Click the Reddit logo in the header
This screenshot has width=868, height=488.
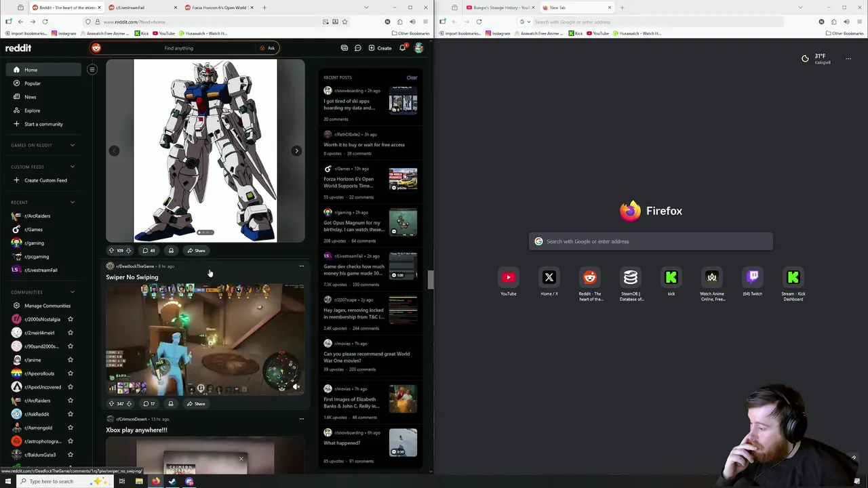click(18, 48)
